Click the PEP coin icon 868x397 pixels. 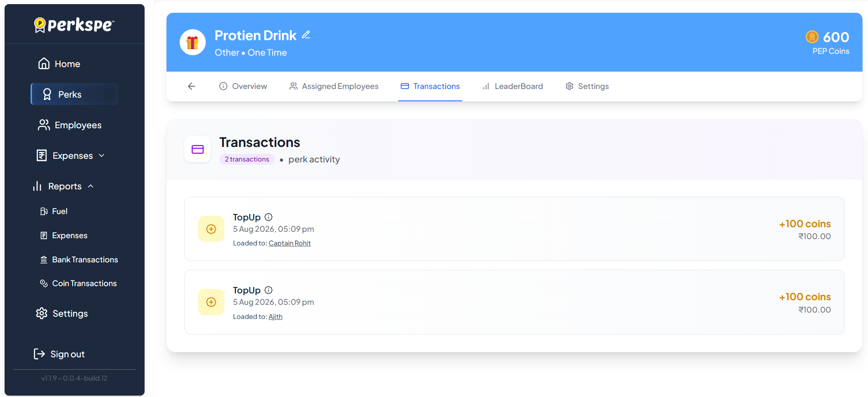[812, 37]
